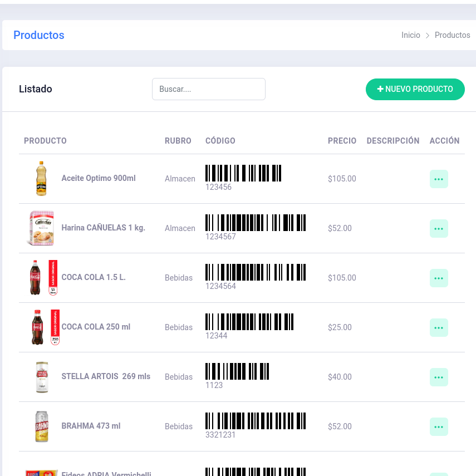Click three-dot icon for STELLA ARTOIS
Image resolution: width=476 pixels, height=476 pixels.
(x=439, y=377)
